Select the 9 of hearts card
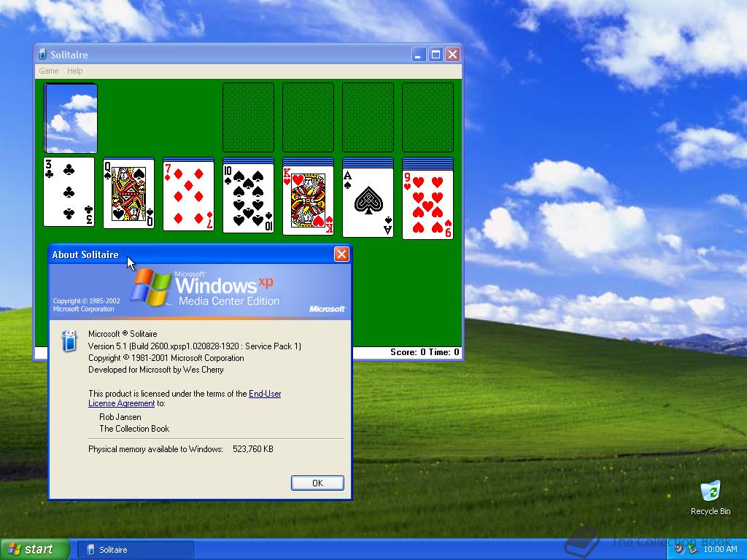The width and height of the screenshot is (747, 560). [x=427, y=205]
